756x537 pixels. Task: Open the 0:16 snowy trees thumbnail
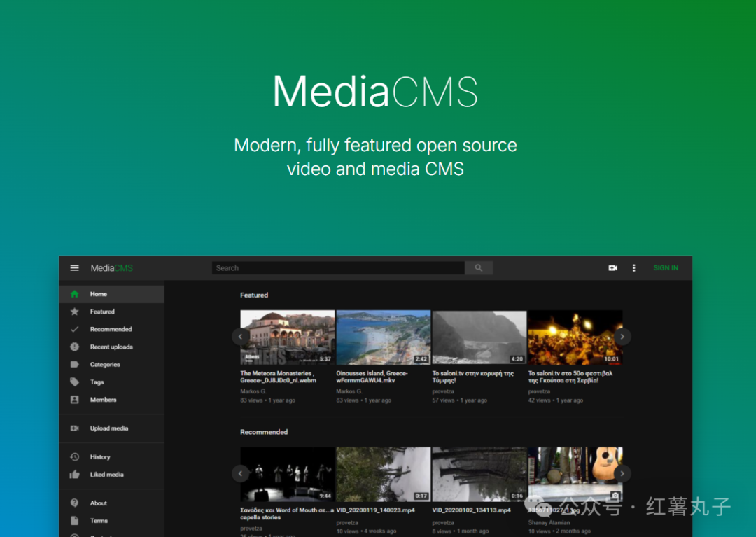coord(479,474)
